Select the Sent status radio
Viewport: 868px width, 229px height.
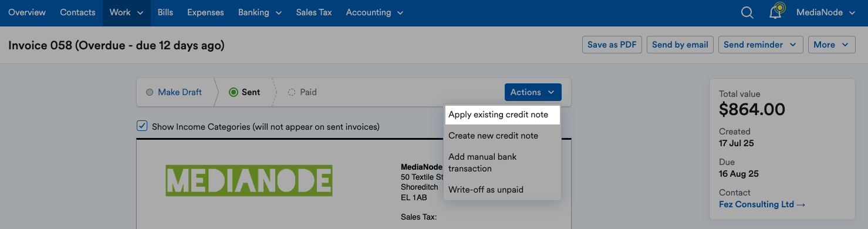pos(234,92)
